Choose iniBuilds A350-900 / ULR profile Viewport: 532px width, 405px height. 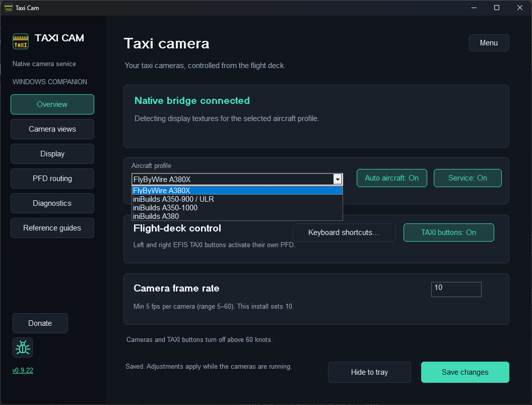pos(237,199)
